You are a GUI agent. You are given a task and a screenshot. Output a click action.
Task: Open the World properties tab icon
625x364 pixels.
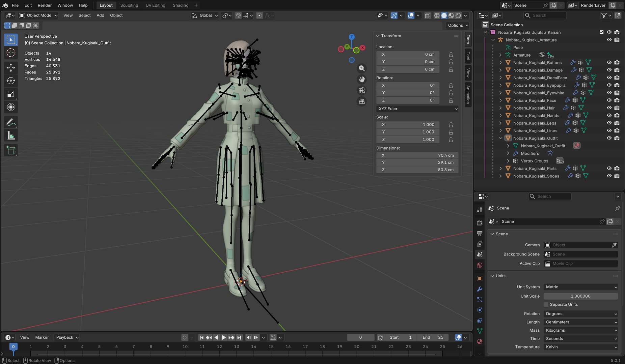coord(480,265)
